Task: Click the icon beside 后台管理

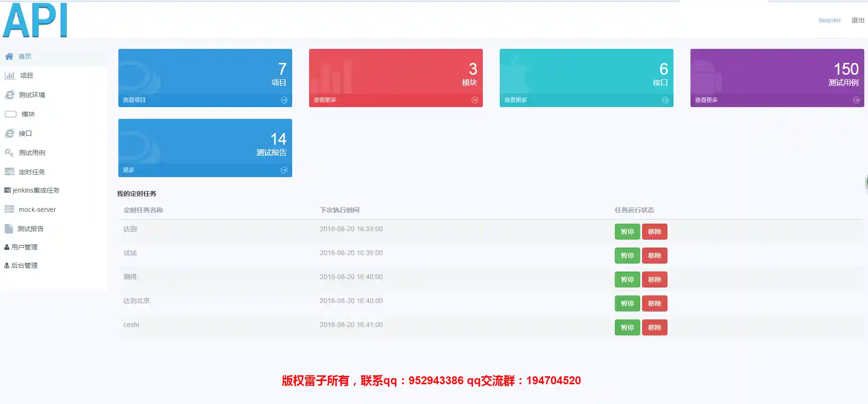Action: (x=7, y=265)
